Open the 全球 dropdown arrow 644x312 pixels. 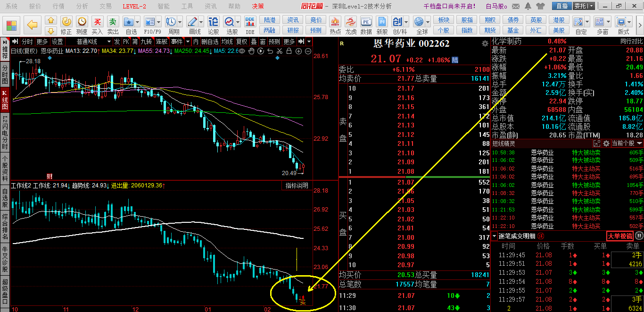[x=428, y=22]
